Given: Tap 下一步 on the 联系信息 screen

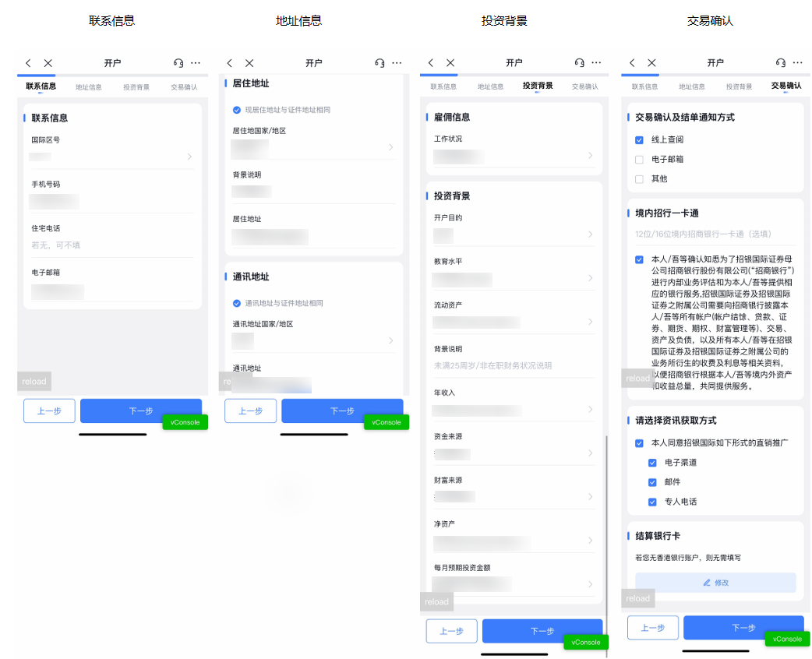Looking at the screenshot, I should click(x=141, y=411).
